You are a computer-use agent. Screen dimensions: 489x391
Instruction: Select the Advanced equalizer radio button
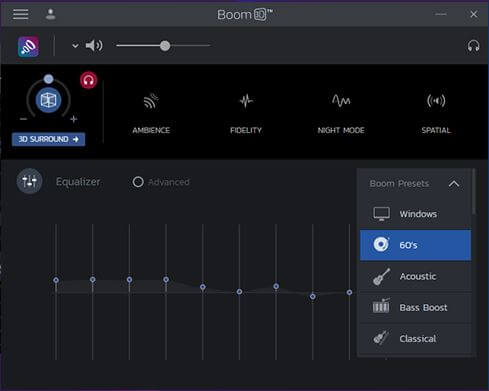click(x=138, y=182)
